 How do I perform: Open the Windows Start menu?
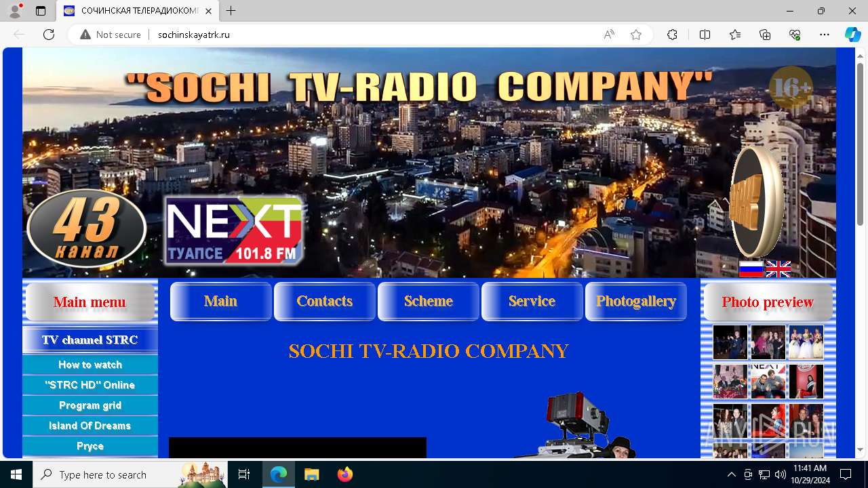click(16, 474)
